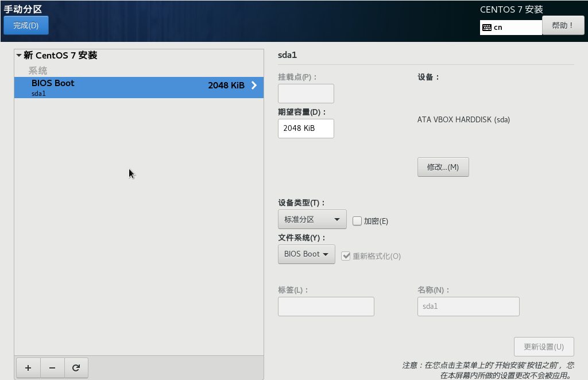
Task: Click the CENTOS 7 安装 header text
Action: point(512,9)
